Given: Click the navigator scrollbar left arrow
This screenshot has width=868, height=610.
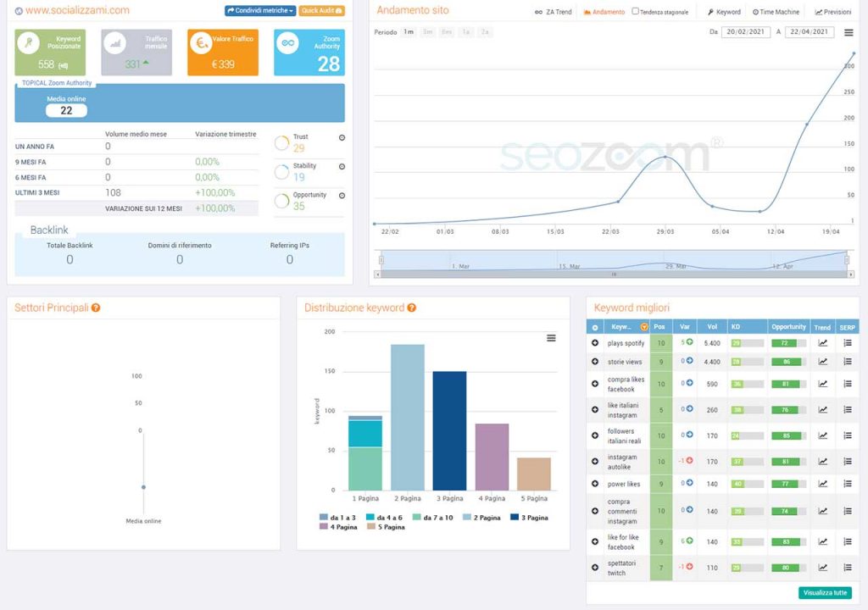Looking at the screenshot, I should pos(377,274).
